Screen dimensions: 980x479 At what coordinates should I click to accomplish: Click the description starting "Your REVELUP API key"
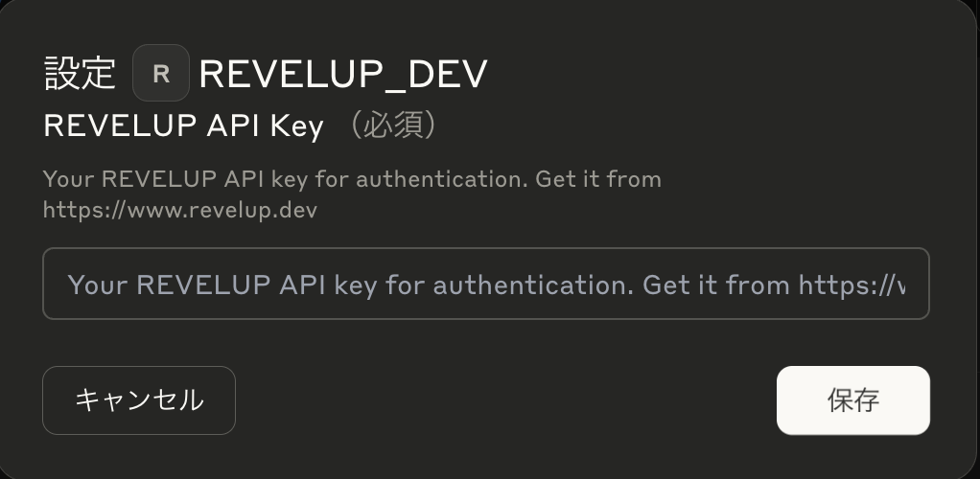coord(352,194)
